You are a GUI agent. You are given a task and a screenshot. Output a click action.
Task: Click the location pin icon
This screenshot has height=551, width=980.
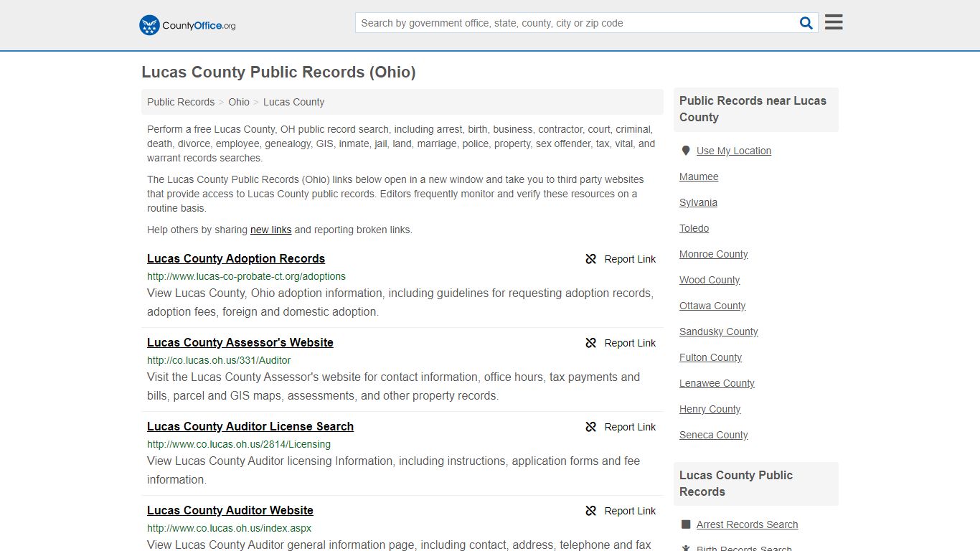coord(686,151)
